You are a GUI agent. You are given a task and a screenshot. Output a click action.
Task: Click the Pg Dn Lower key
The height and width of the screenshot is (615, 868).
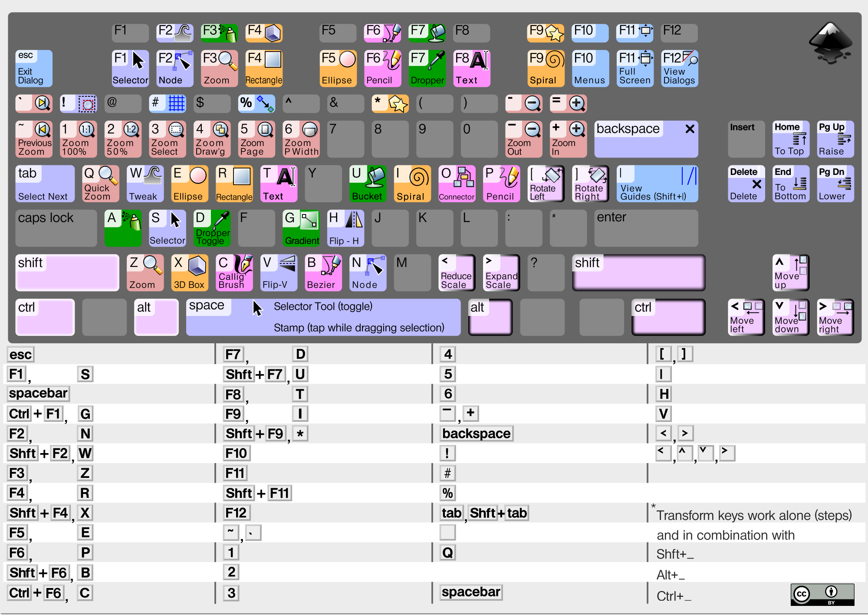pos(835,183)
